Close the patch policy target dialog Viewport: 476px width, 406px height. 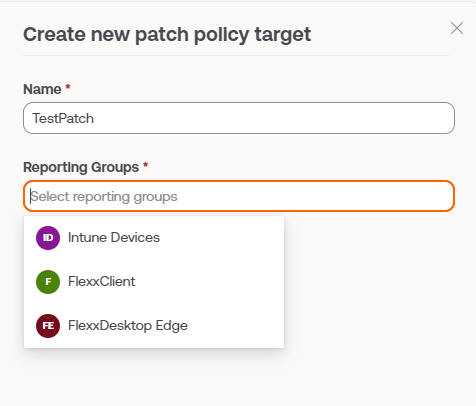pos(457,28)
